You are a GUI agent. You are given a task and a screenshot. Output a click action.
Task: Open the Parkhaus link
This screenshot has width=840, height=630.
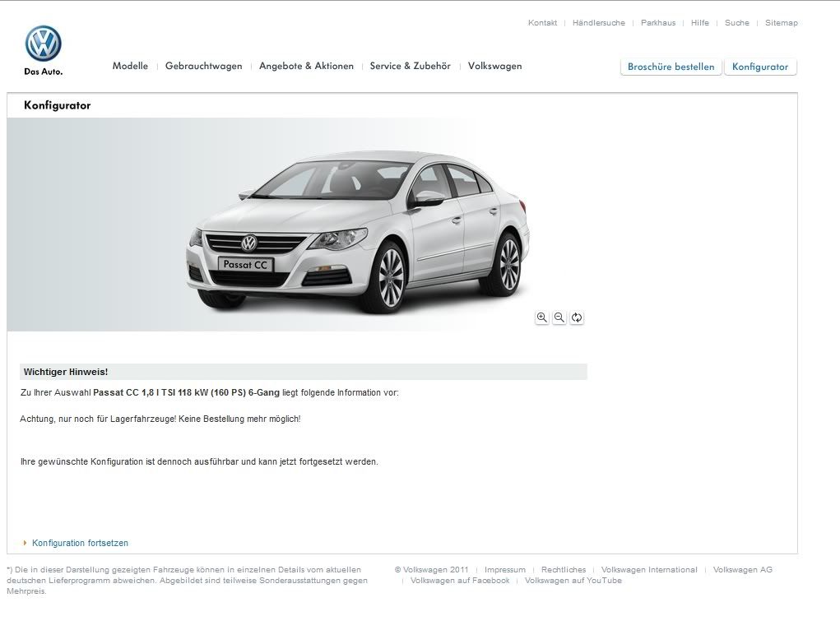[658, 22]
